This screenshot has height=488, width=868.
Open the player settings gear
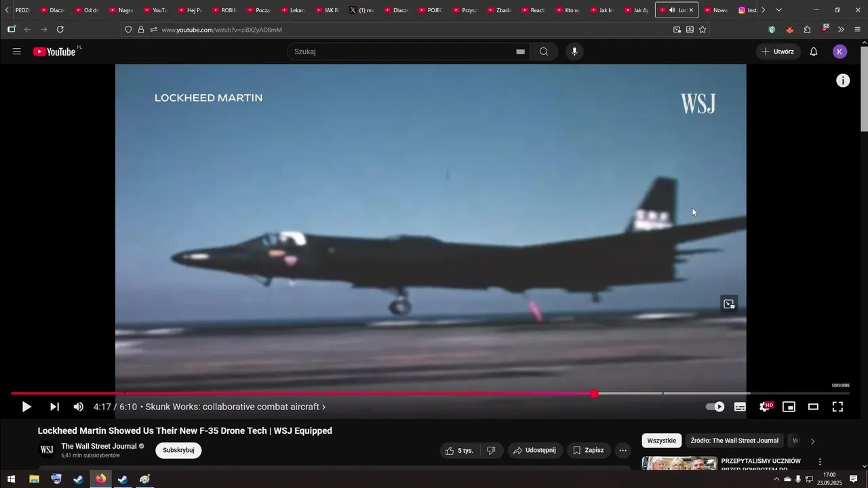point(765,407)
